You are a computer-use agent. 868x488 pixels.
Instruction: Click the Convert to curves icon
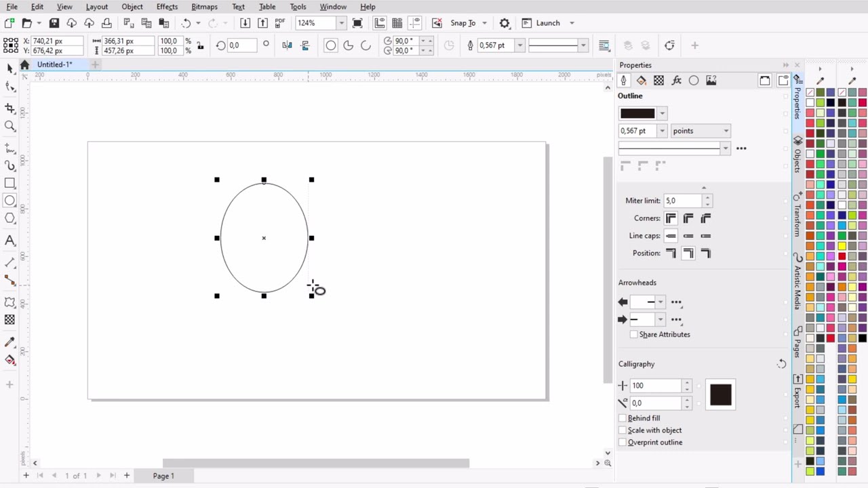(x=669, y=45)
